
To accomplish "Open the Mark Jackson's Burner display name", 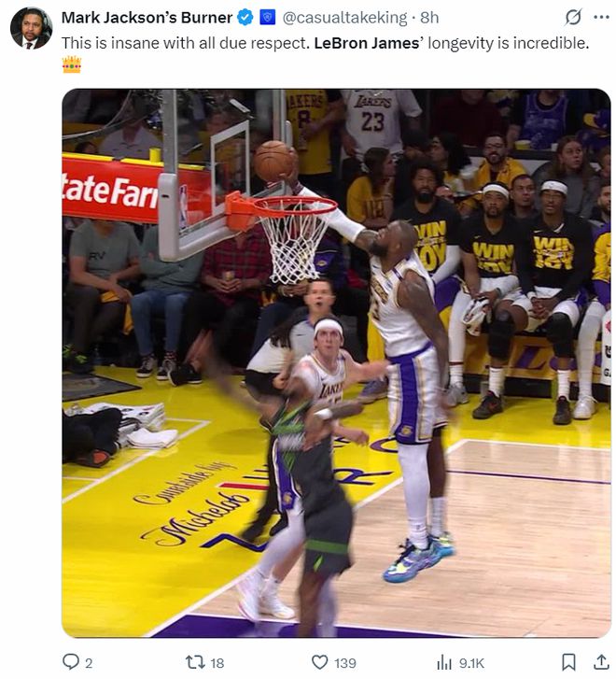I will (x=147, y=18).
